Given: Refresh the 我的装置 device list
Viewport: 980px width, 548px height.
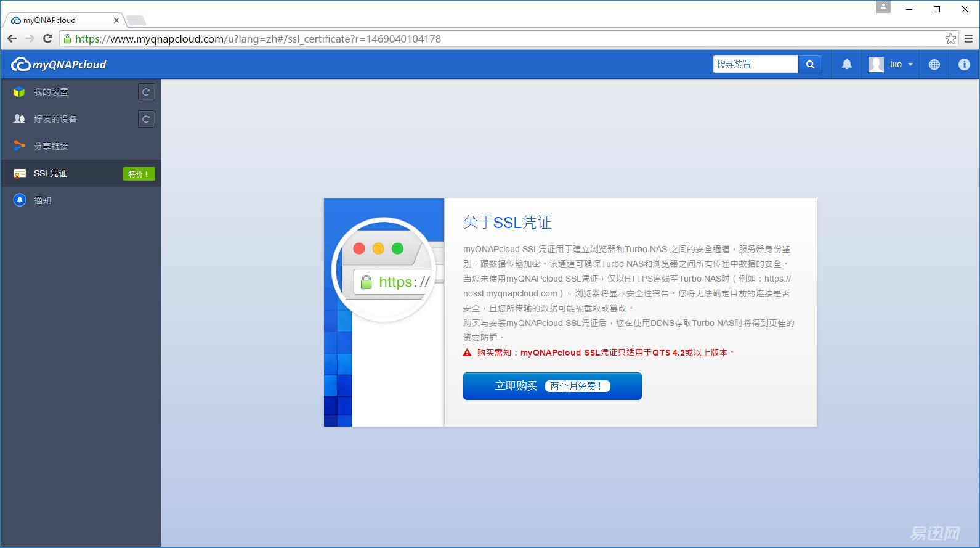Looking at the screenshot, I should (x=146, y=92).
